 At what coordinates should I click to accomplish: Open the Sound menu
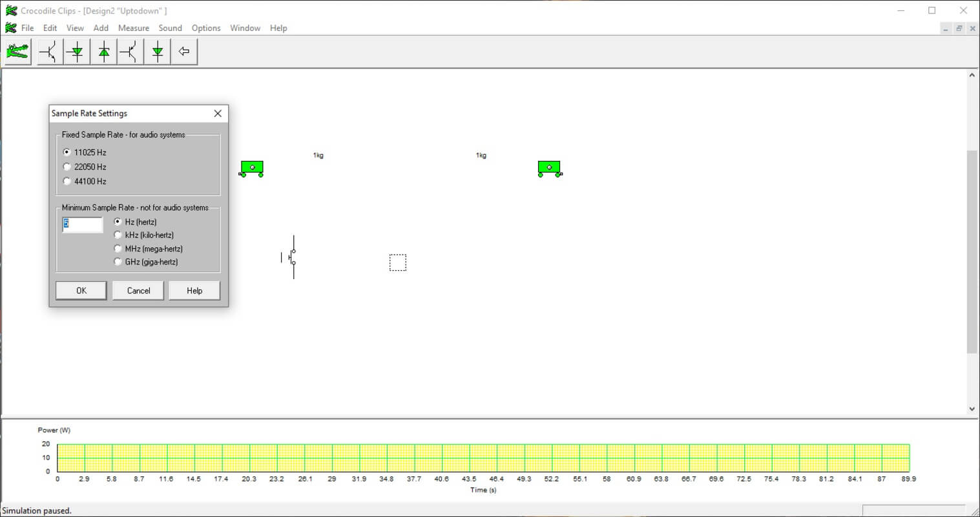click(170, 28)
